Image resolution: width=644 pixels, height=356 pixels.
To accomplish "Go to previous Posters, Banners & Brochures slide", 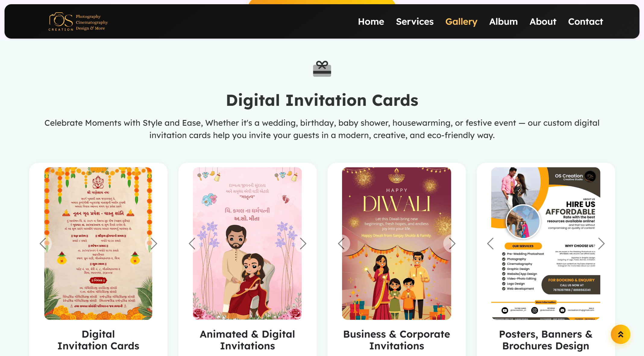I will coord(491,243).
